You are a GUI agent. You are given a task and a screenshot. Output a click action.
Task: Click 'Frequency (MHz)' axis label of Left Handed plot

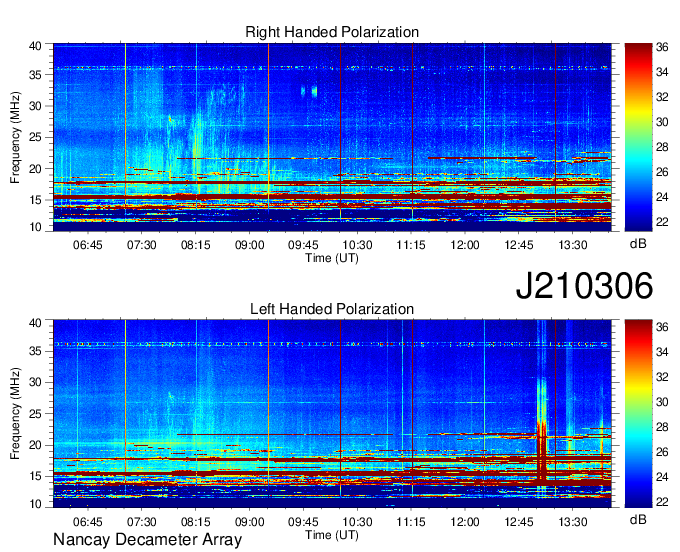point(15,414)
